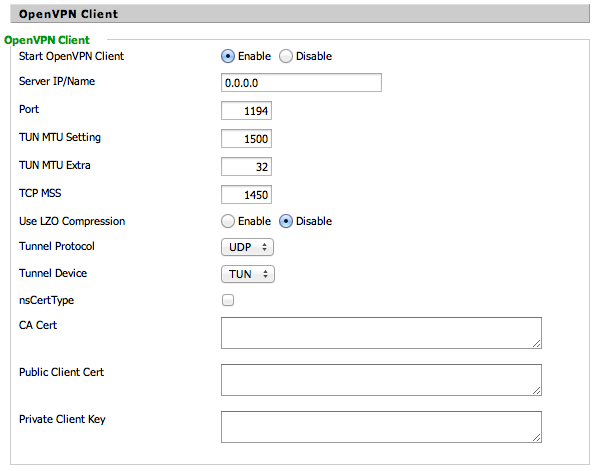Click inside Public Client Cert textarea
The height and width of the screenshot is (471, 598).
(x=381, y=380)
